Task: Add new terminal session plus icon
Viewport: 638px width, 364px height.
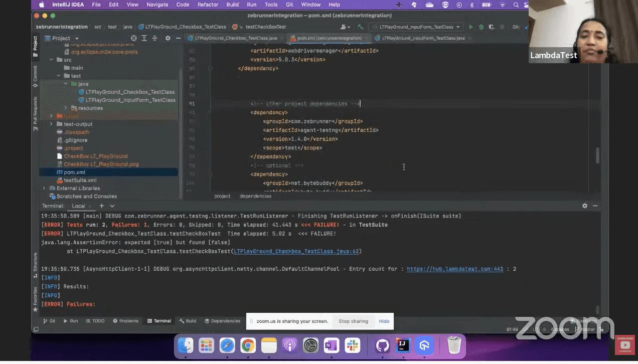Action: pyautogui.click(x=101, y=206)
